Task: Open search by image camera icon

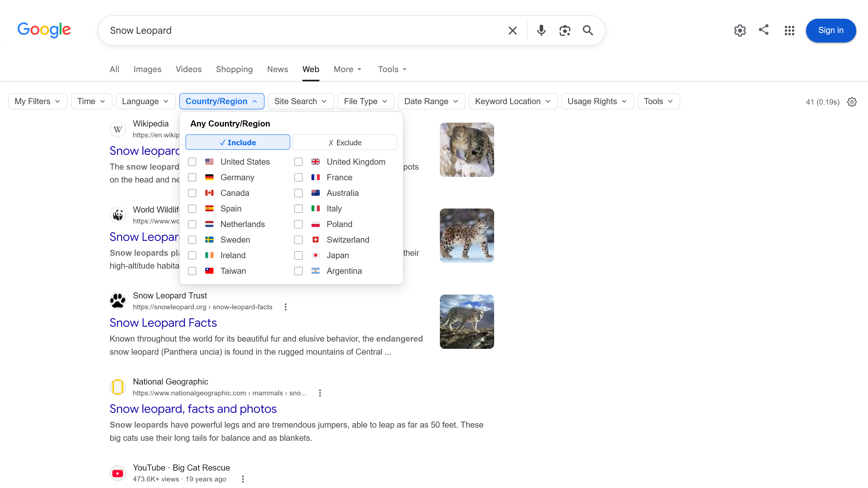Action: pyautogui.click(x=565, y=31)
